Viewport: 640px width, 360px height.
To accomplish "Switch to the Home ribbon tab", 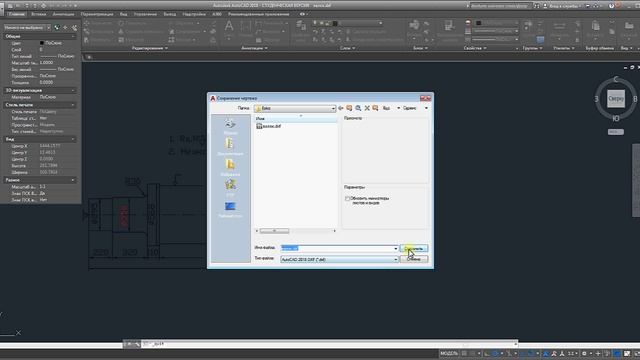I will 17,14.
